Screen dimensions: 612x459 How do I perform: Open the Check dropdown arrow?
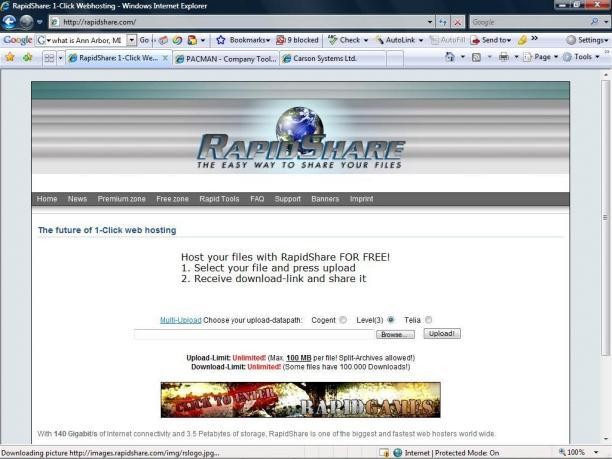tap(366, 40)
